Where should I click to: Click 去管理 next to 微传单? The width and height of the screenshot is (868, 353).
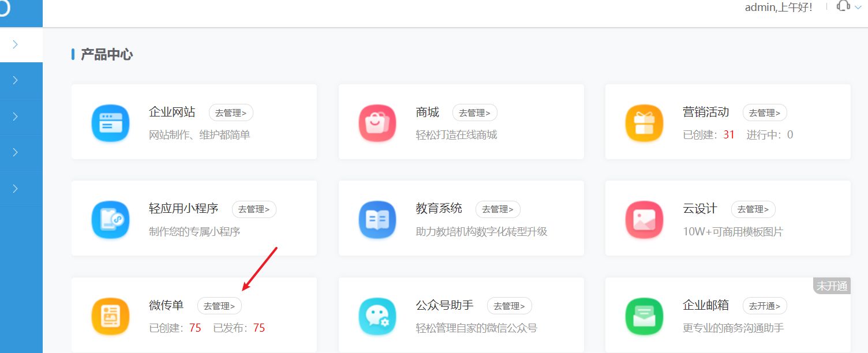click(x=219, y=306)
